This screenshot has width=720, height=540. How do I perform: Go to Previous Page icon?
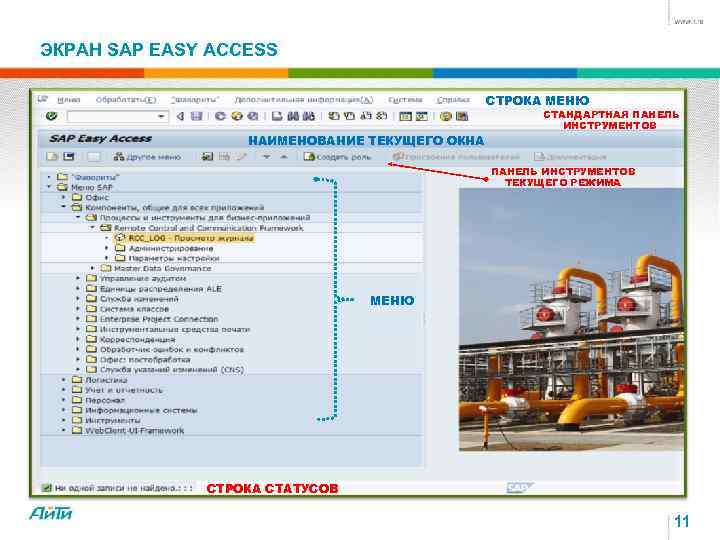point(349,116)
